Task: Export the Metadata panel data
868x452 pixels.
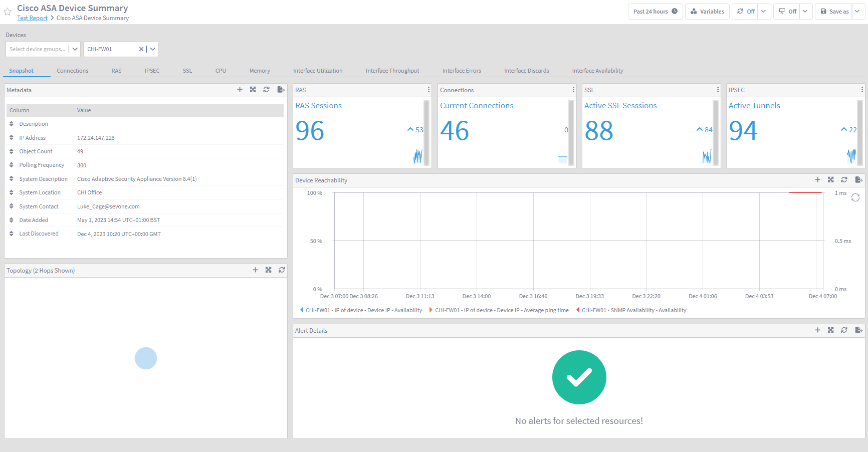Action: (281, 90)
